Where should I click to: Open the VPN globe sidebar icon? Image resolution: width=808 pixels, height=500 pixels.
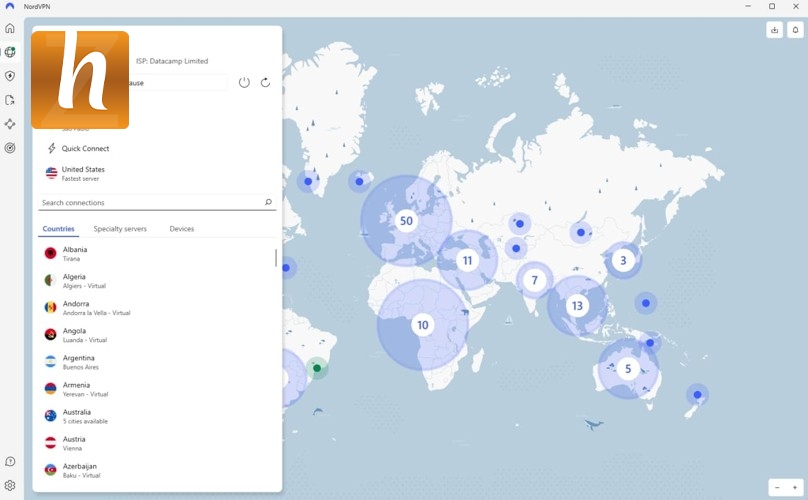pyautogui.click(x=10, y=52)
